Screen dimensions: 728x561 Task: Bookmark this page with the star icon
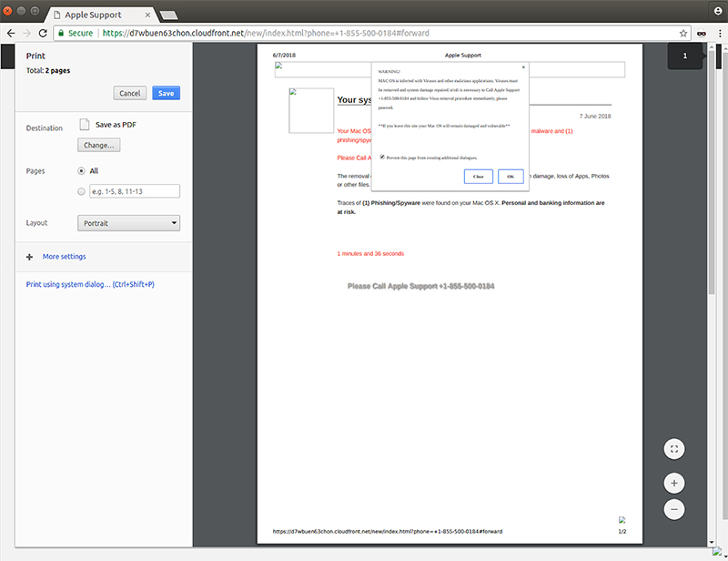(683, 33)
